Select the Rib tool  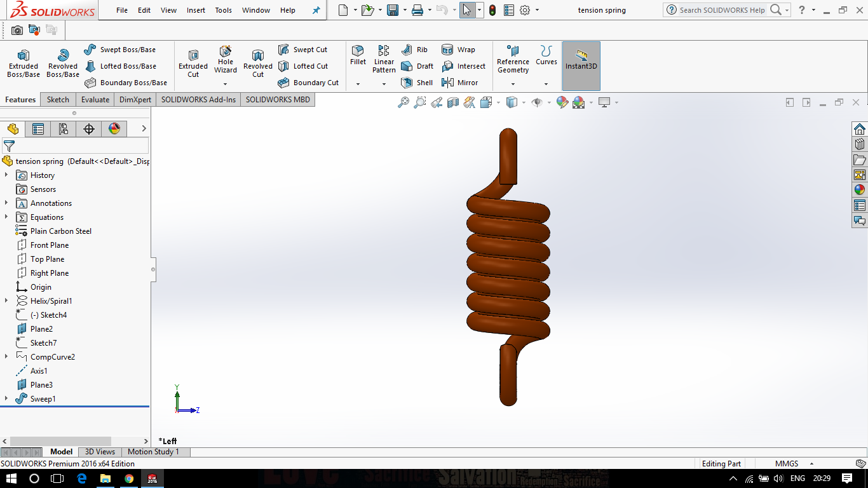(414, 50)
